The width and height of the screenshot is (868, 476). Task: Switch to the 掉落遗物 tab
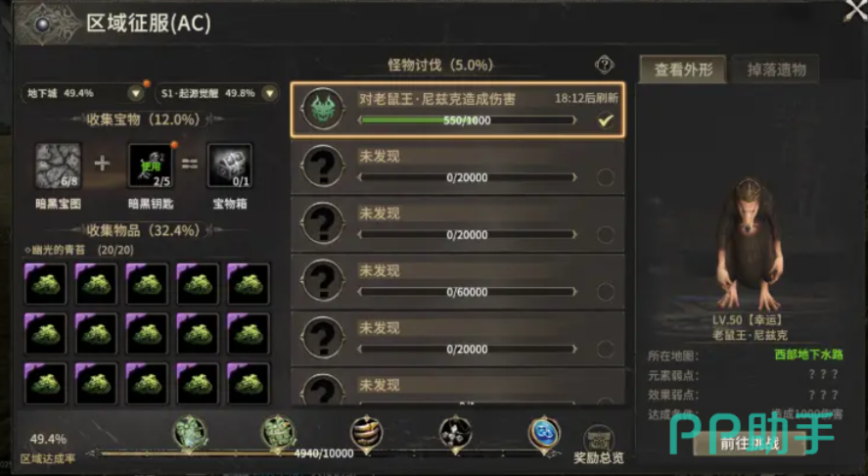(x=776, y=70)
